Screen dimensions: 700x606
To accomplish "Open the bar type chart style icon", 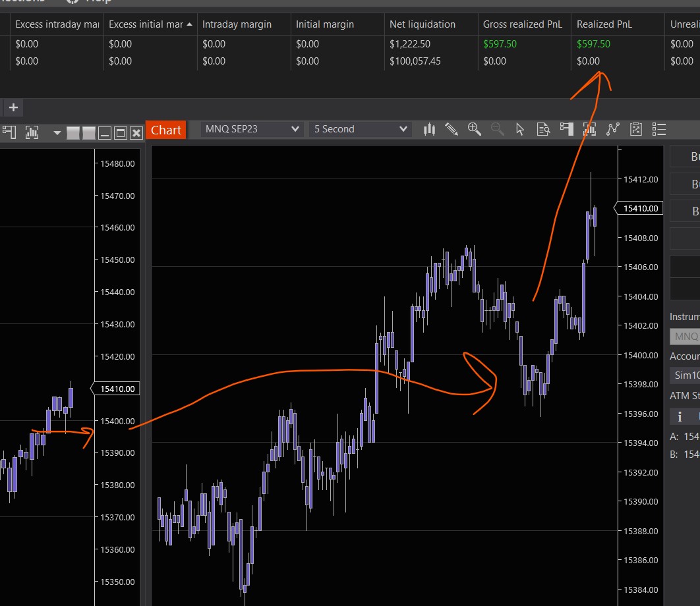I will [x=429, y=129].
